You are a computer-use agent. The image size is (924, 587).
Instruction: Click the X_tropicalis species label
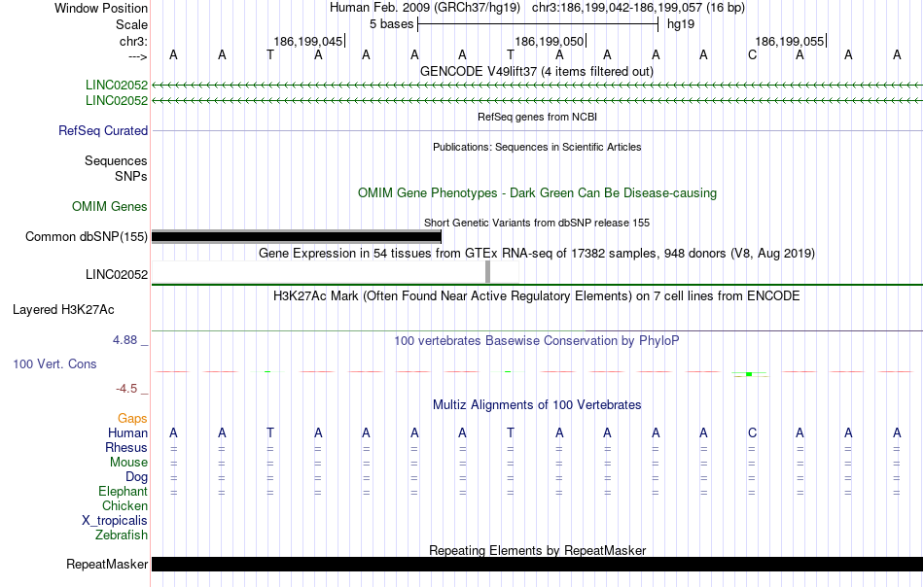tap(115, 521)
